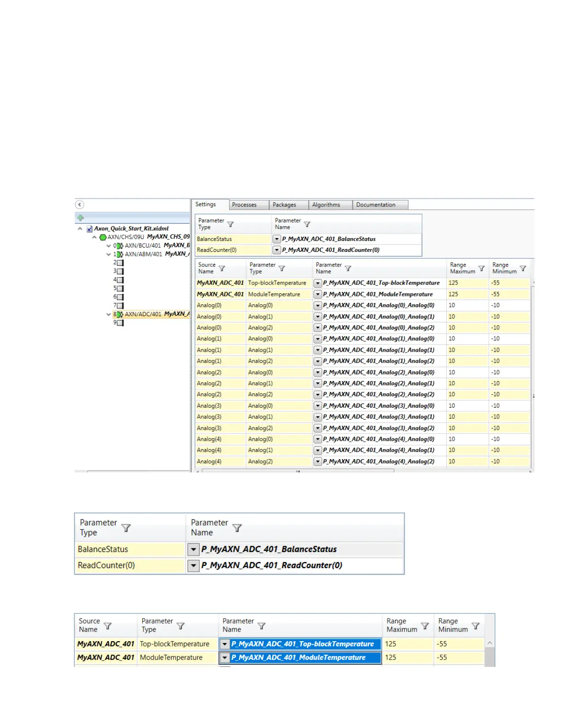Image resolution: width=563 pixels, height=728 pixels.
Task: Select empty slot 6 square in tree
Action: [120, 297]
